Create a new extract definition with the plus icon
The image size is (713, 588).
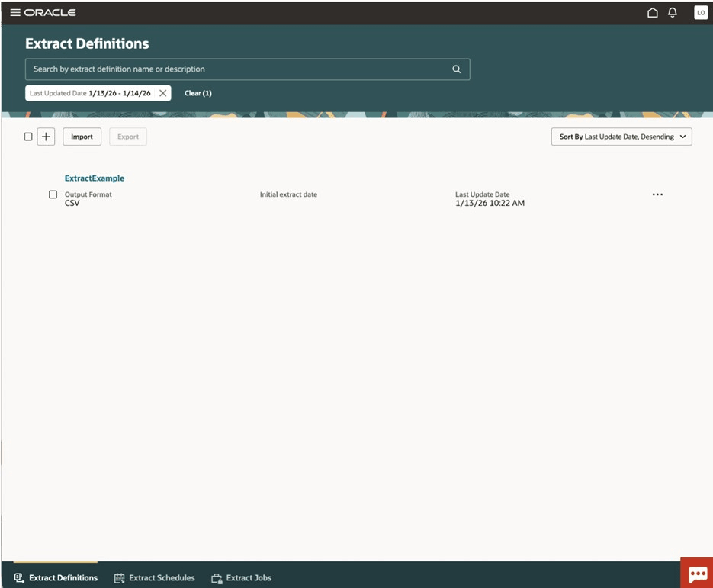[46, 136]
